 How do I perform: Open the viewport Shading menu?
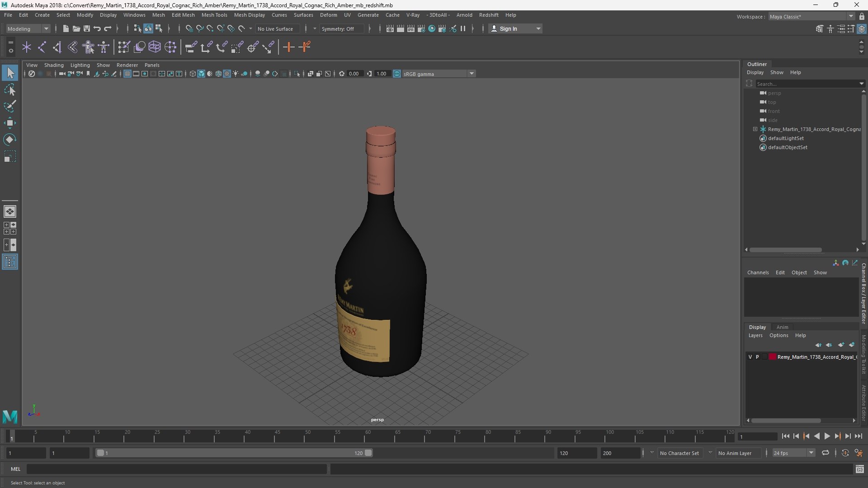tap(54, 65)
